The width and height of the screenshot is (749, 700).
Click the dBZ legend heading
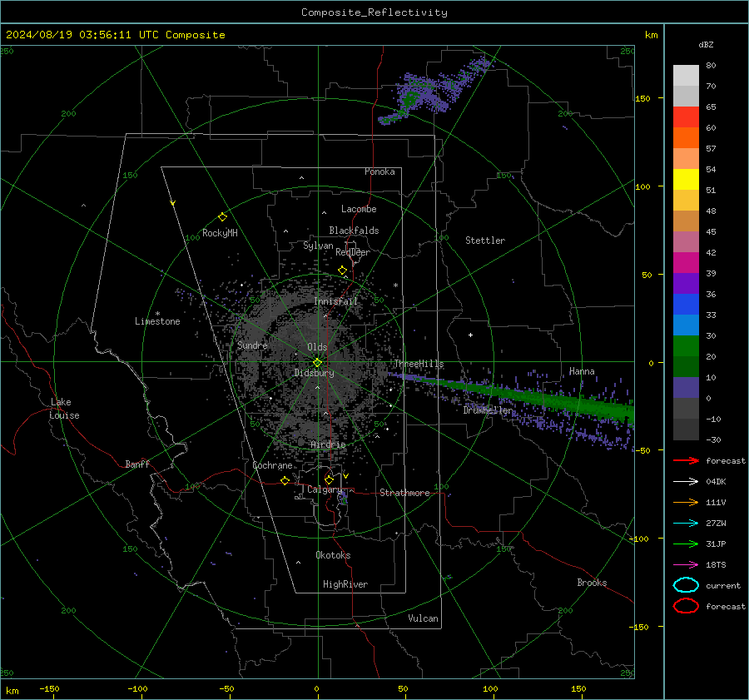706,45
